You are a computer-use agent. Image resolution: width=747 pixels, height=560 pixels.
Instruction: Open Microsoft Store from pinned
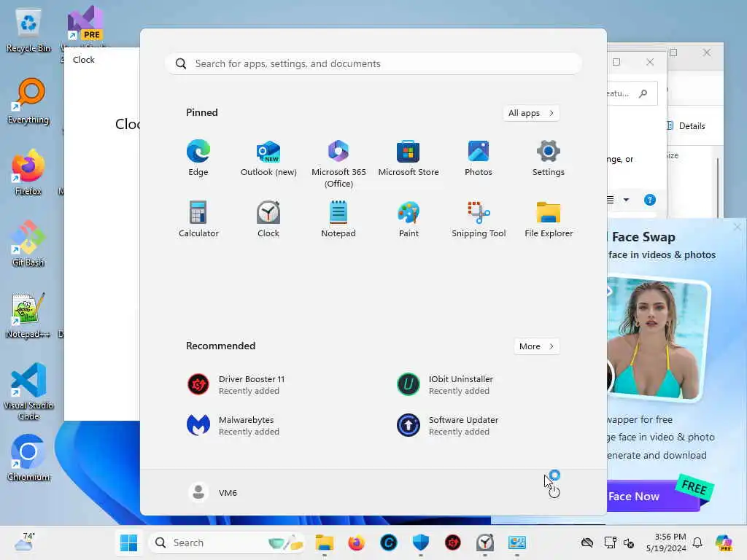tap(409, 158)
